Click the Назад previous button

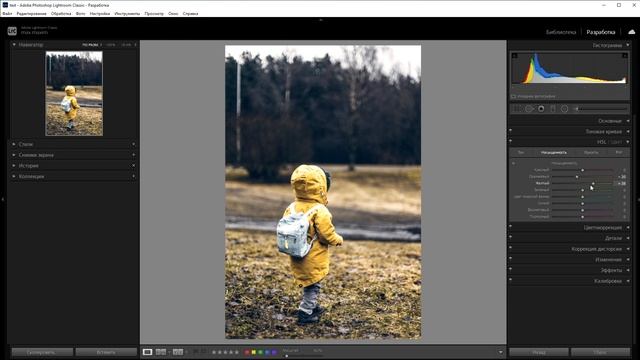539,352
